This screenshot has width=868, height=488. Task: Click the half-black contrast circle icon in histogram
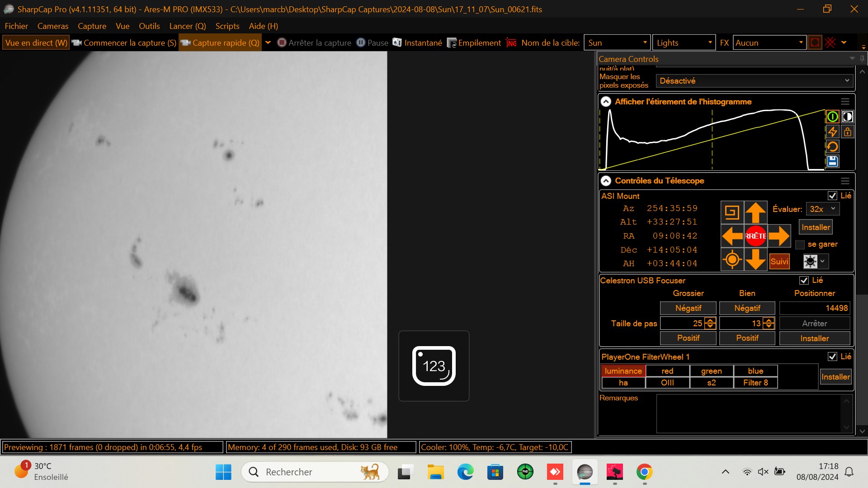pyautogui.click(x=848, y=117)
